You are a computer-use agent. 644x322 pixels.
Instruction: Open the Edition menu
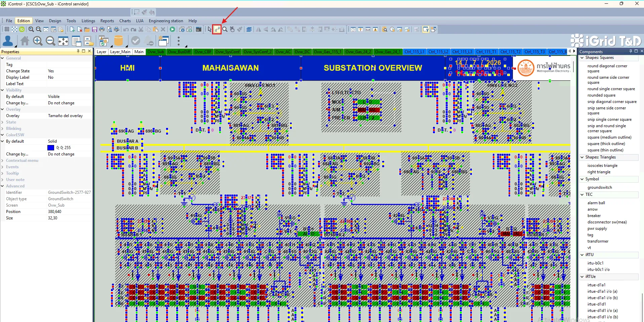tap(24, 21)
